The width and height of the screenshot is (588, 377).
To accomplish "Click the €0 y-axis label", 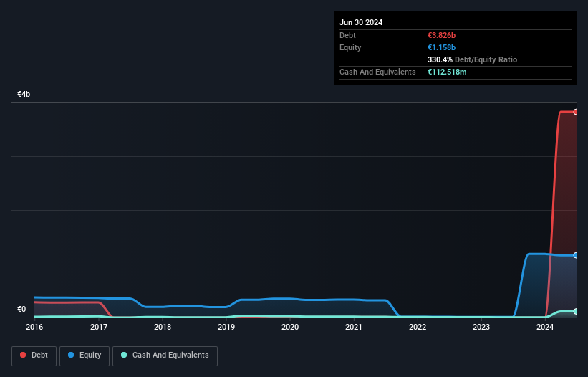I will (x=21, y=309).
